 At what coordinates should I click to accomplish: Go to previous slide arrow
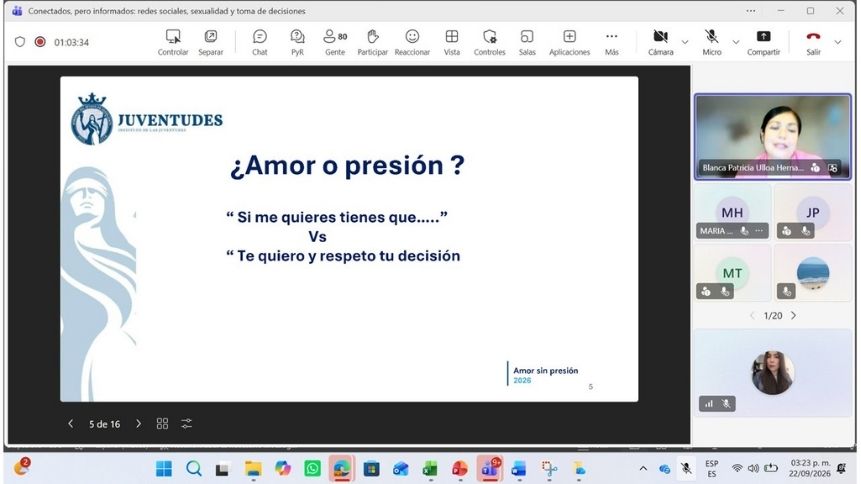tap(70, 424)
